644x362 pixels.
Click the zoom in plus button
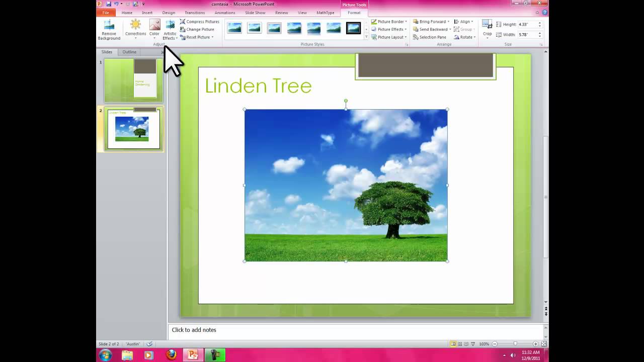[x=535, y=344]
